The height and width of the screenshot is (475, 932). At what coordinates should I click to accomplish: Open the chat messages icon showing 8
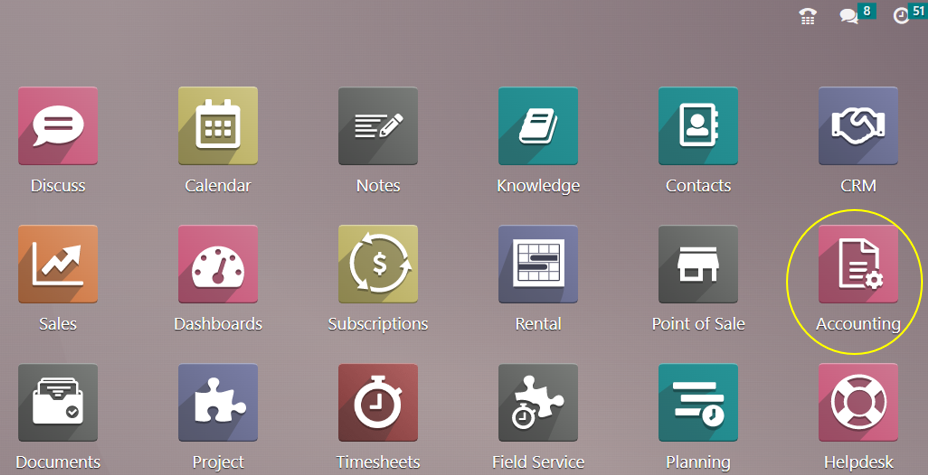849,16
